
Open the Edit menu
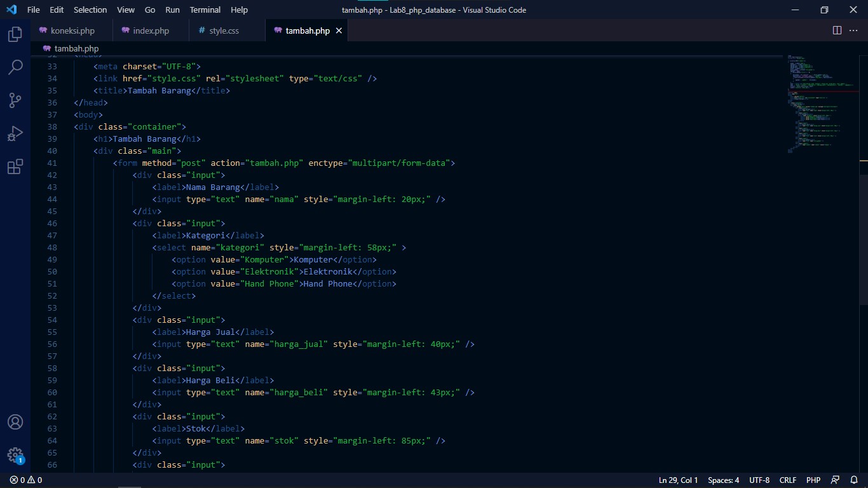click(x=57, y=10)
